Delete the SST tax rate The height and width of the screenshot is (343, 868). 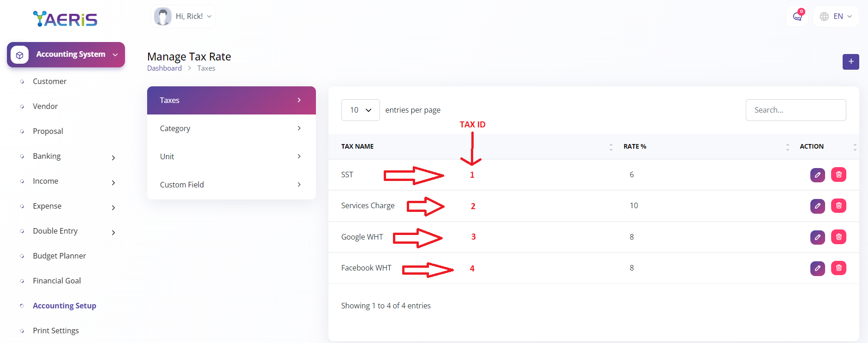pyautogui.click(x=838, y=175)
